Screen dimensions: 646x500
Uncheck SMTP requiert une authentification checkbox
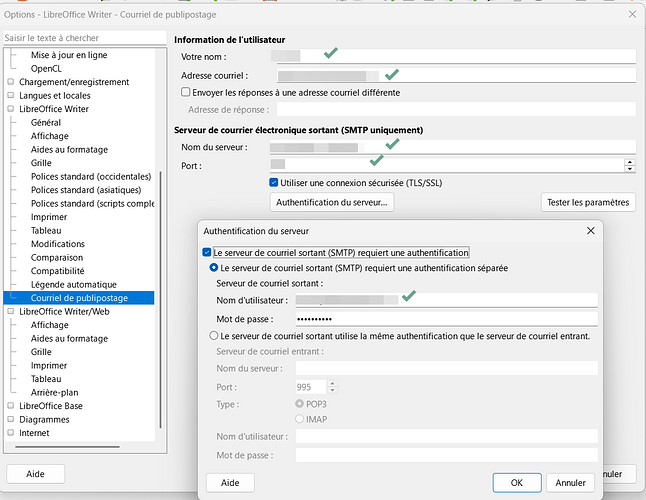[x=208, y=253]
